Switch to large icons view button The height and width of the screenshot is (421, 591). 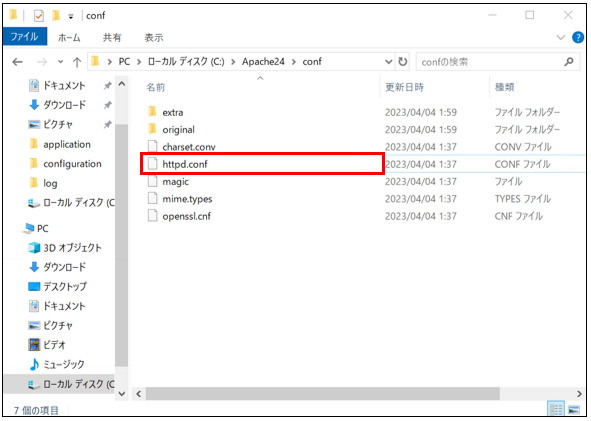pos(574,409)
